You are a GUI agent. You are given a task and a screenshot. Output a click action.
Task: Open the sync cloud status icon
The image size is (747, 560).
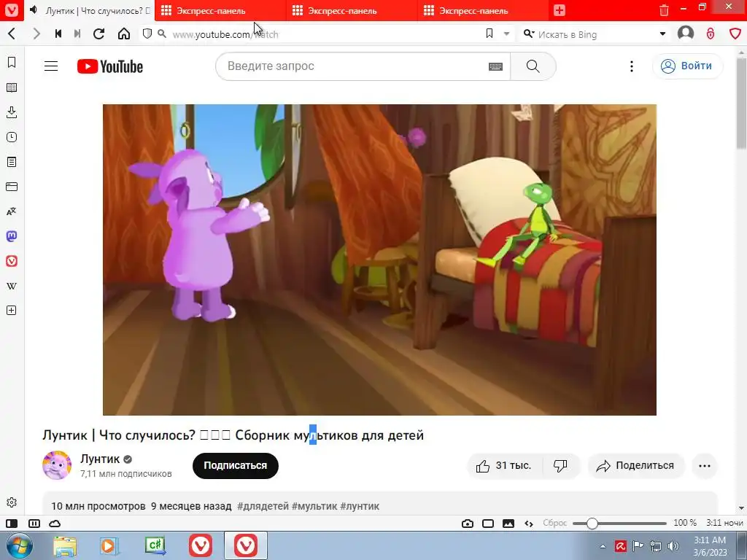pyautogui.click(x=55, y=524)
